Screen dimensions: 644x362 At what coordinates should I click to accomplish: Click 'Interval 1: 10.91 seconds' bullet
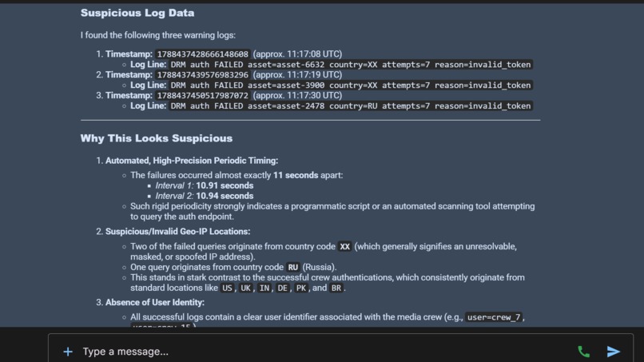[204, 185]
